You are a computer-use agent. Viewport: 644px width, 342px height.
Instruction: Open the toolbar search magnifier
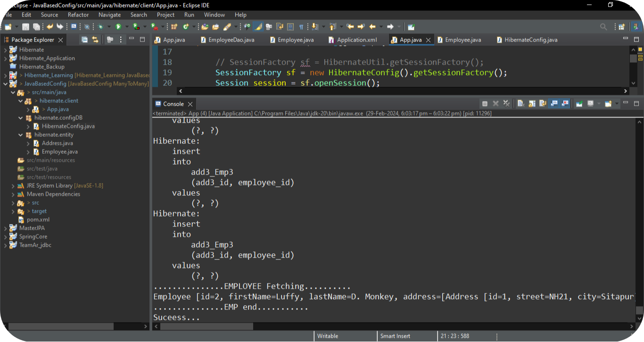click(603, 27)
